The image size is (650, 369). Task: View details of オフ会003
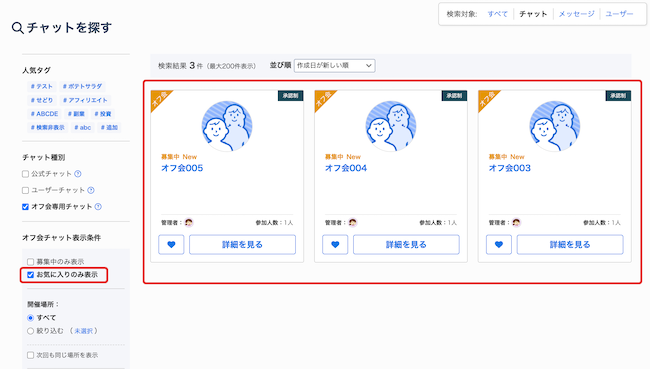pyautogui.click(x=570, y=245)
